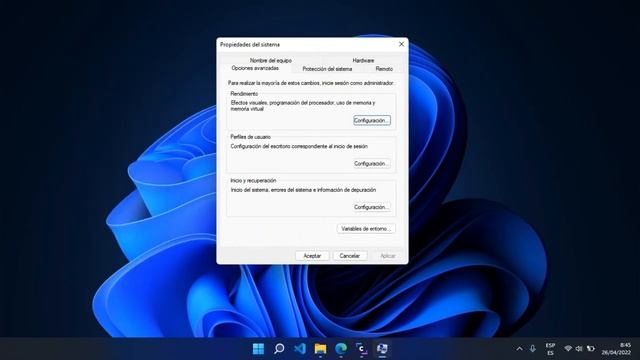Open the CLion app in taskbar
The width and height of the screenshot is (640, 360).
point(361,349)
